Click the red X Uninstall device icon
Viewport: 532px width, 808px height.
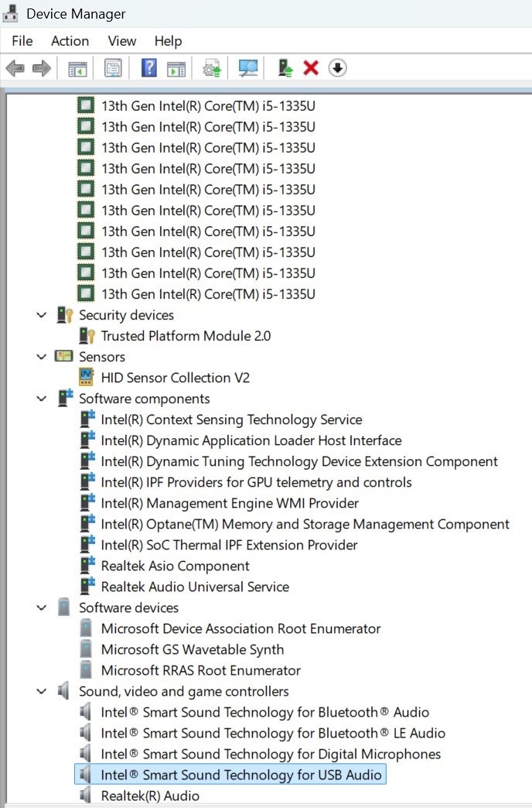point(311,68)
